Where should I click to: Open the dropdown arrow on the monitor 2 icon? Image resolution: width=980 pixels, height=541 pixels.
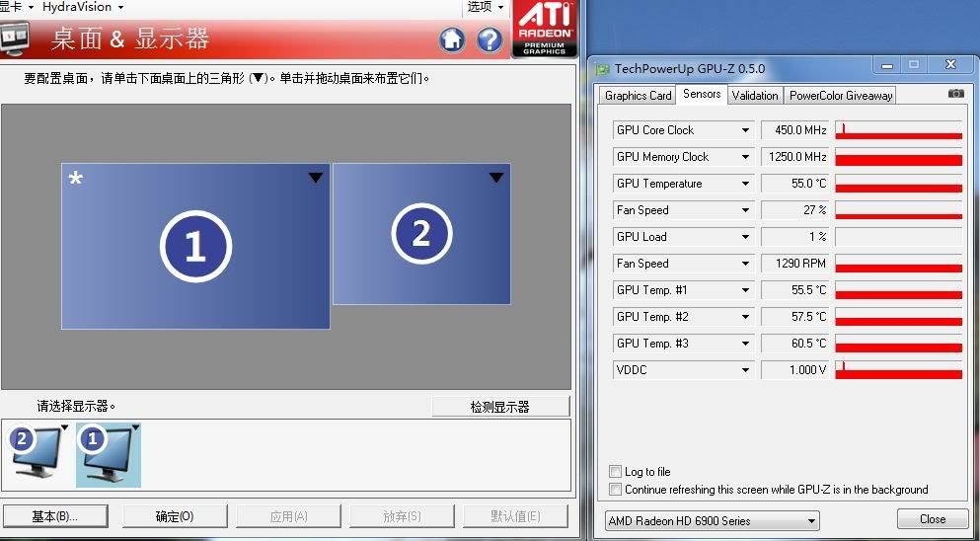click(64, 427)
